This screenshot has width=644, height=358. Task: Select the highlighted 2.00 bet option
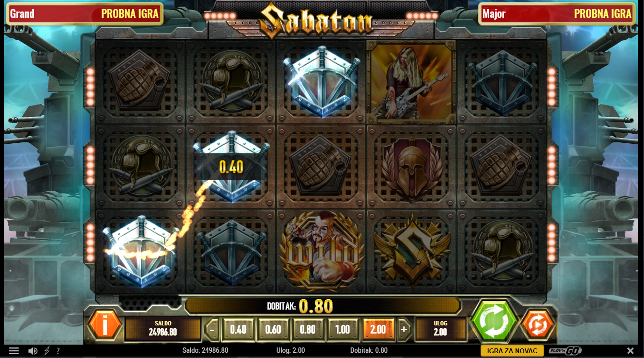point(378,330)
